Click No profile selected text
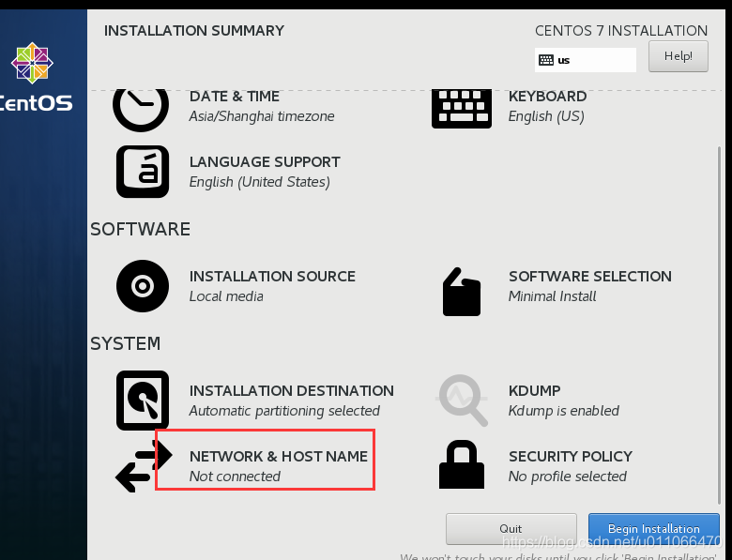 (x=567, y=477)
